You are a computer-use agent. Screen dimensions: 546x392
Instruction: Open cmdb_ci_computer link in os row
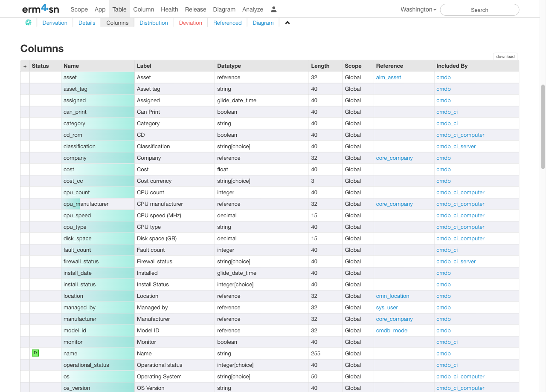[460, 376]
